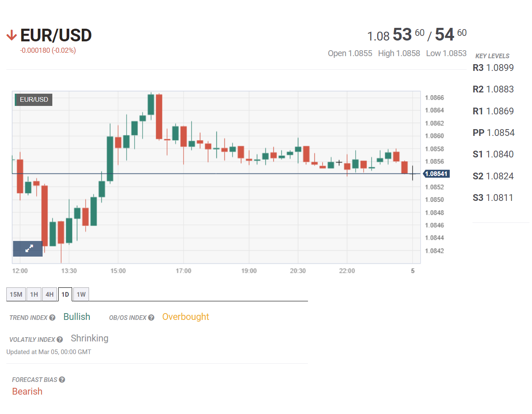Switch to the 15M timeframe tab
The width and height of the screenshot is (532, 414).
coord(16,294)
